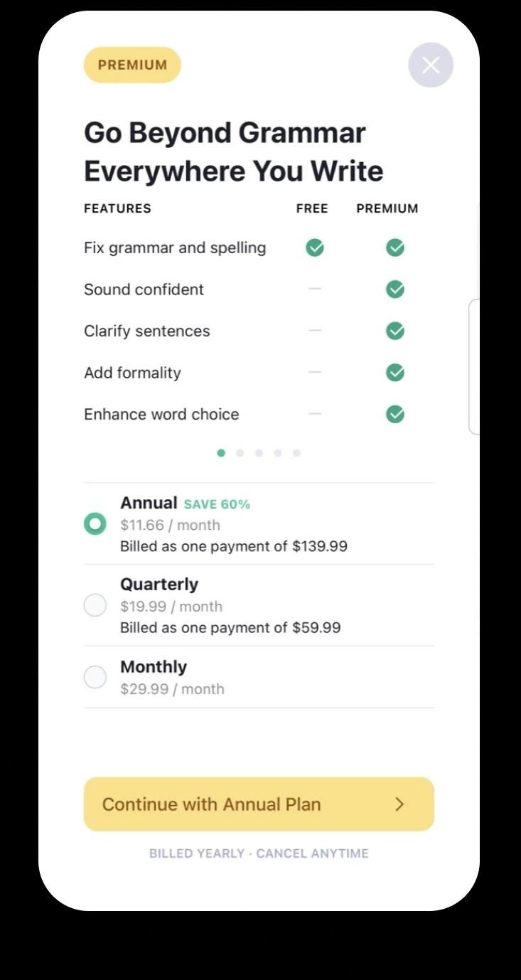Screen dimensions: 521x980
Task: Click the first carousel dot under the feature list
Action: [x=221, y=452]
